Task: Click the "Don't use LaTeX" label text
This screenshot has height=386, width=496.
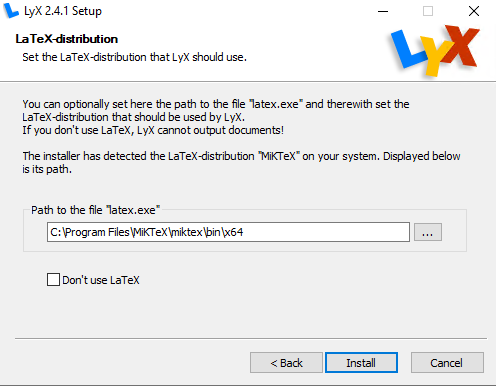Action: (101, 280)
